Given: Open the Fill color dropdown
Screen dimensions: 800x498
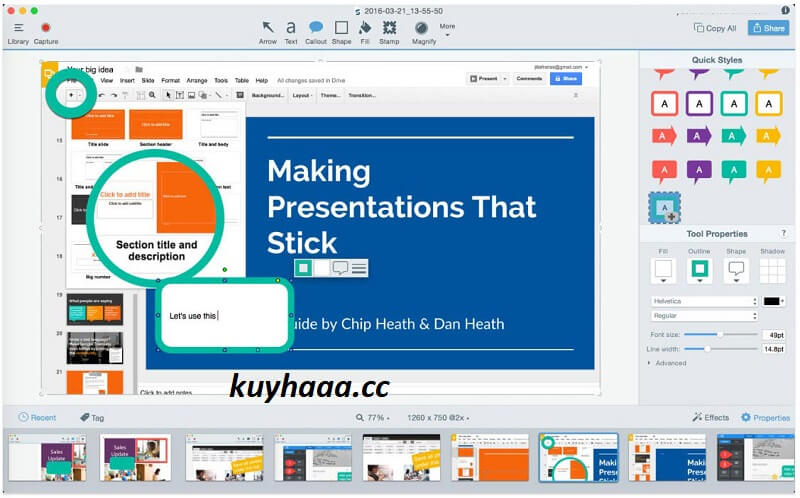Looking at the screenshot, I should (x=663, y=270).
